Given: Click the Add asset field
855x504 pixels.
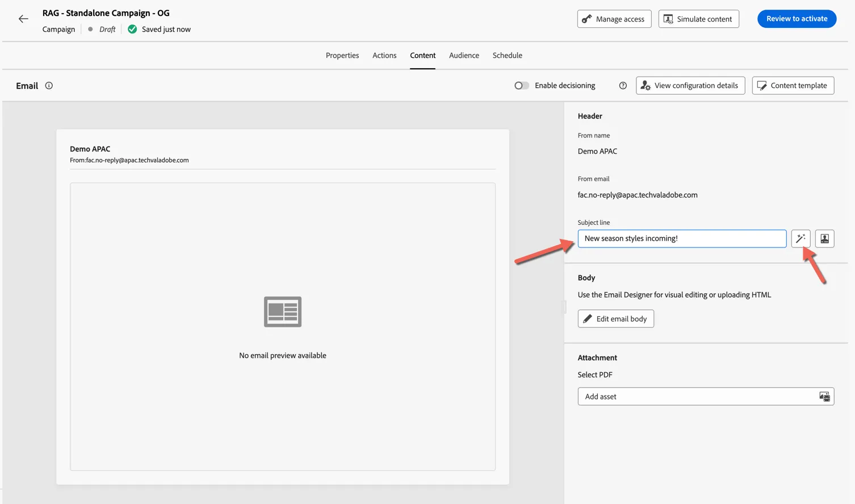Looking at the screenshot, I should (x=706, y=396).
